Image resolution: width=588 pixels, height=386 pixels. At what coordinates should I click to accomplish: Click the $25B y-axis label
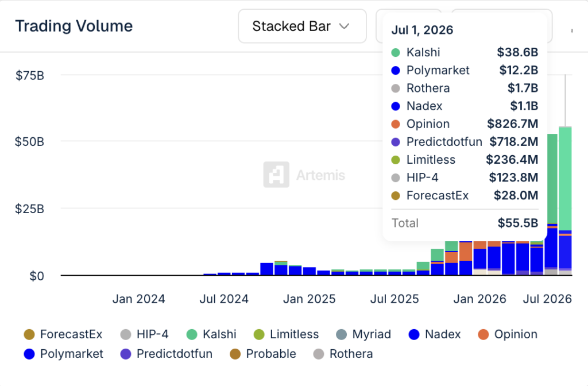click(x=29, y=209)
